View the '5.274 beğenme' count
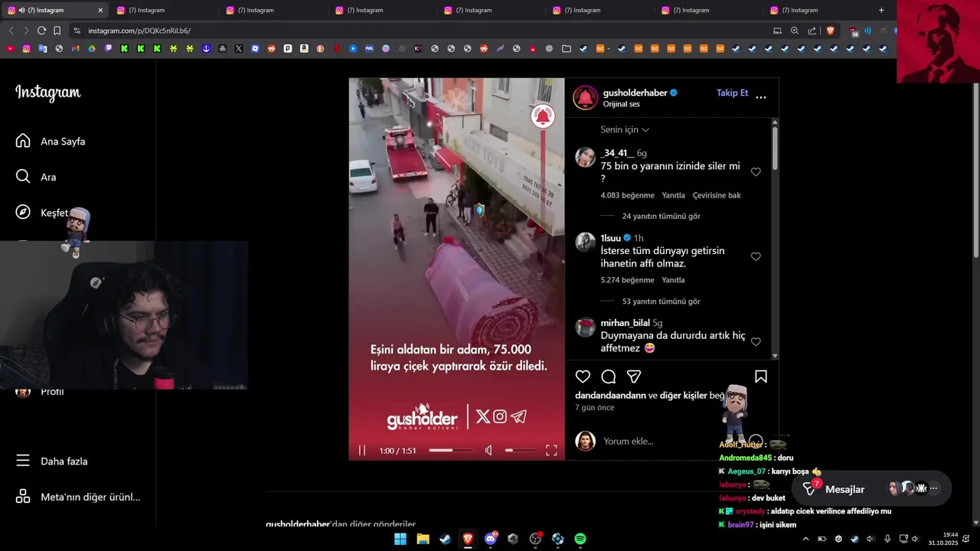The height and width of the screenshot is (551, 980). [627, 280]
